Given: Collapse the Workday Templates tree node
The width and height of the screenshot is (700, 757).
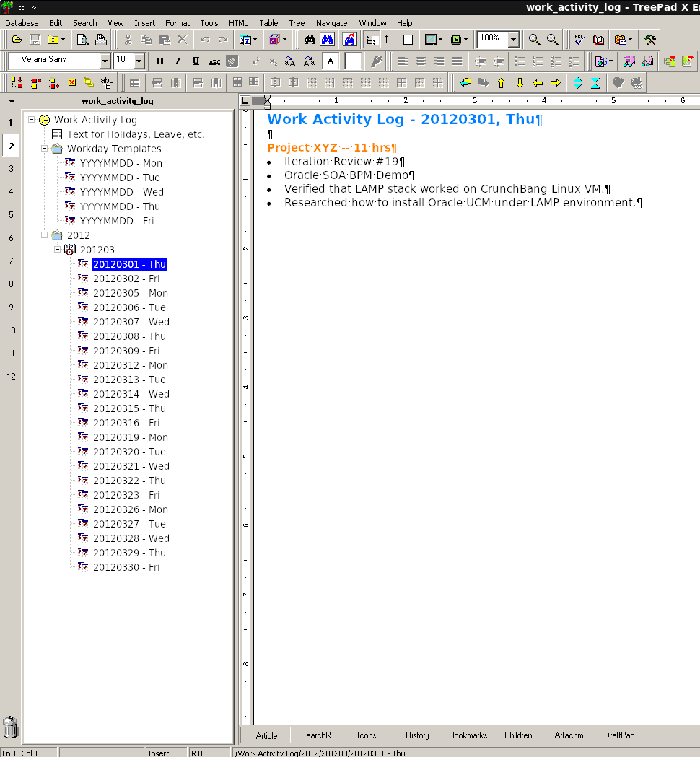Looking at the screenshot, I should coord(45,149).
